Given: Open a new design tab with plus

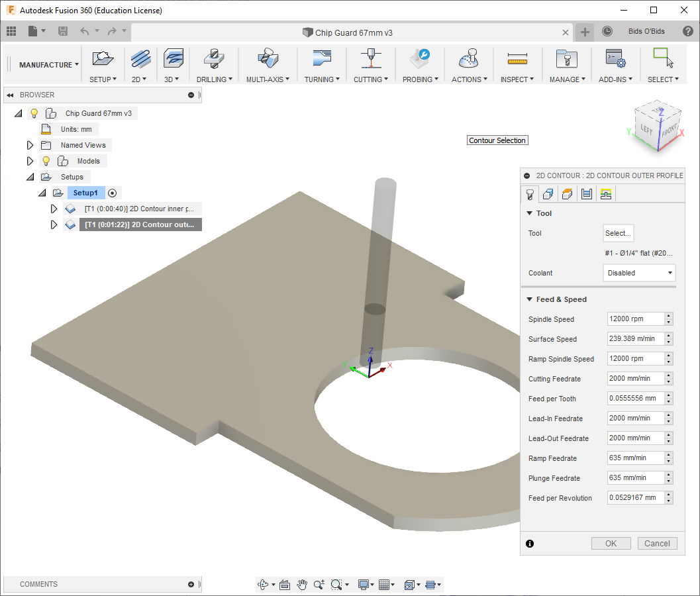Looking at the screenshot, I should pos(585,32).
